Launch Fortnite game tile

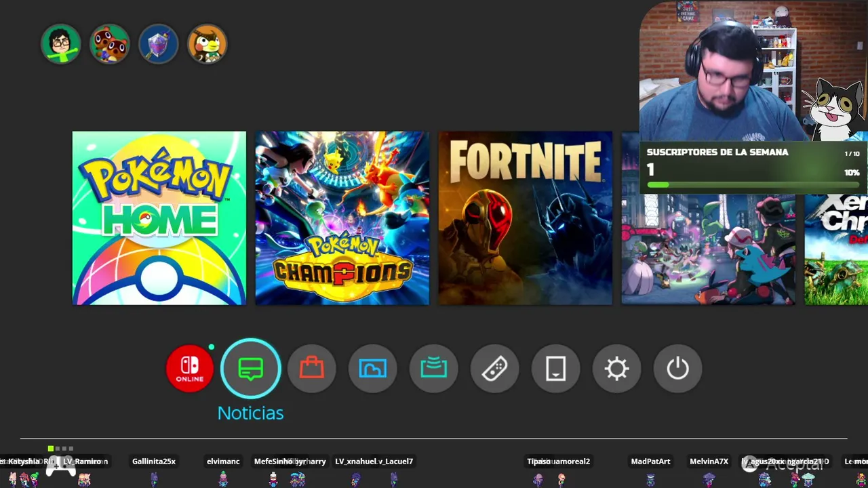tap(526, 218)
